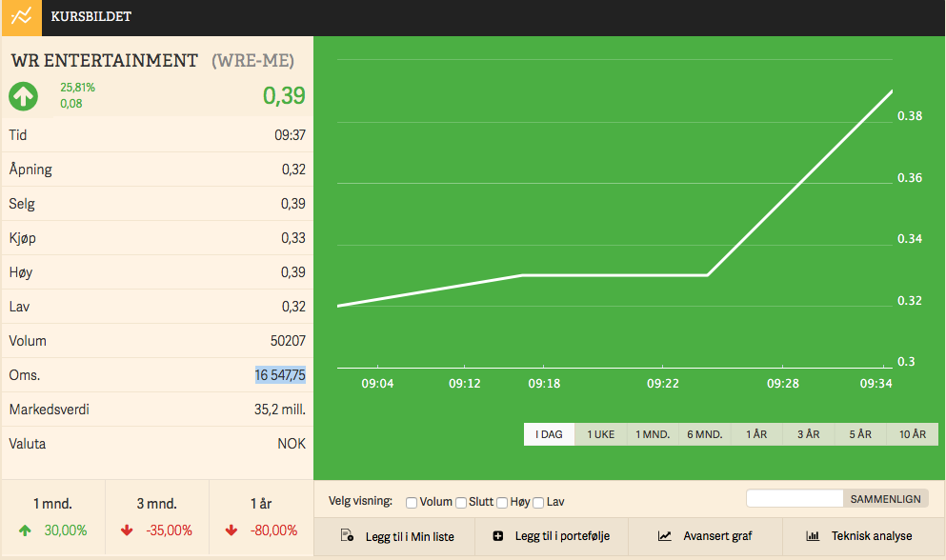Switch chart to 1 UKE
Viewport: 946px width, 560px height.
(601, 434)
